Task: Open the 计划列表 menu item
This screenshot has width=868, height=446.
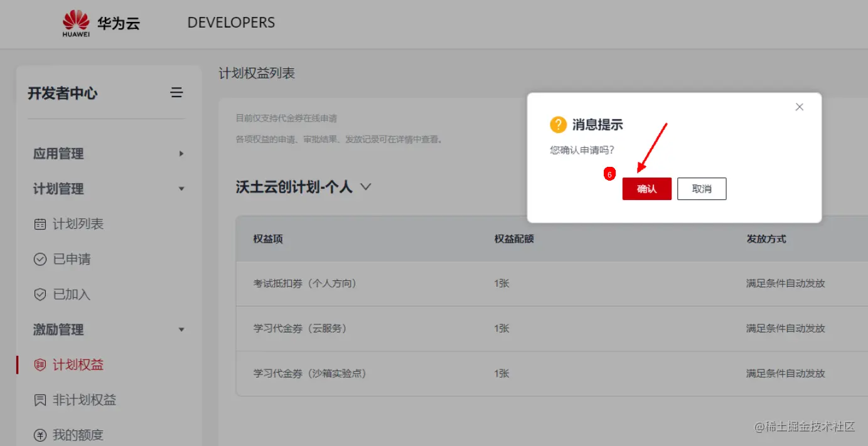Action: pos(78,224)
